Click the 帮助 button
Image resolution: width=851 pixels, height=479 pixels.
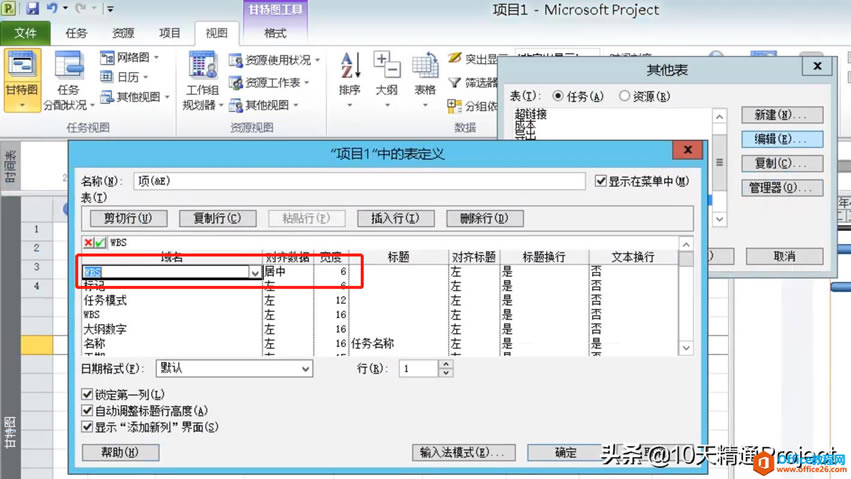(120, 452)
